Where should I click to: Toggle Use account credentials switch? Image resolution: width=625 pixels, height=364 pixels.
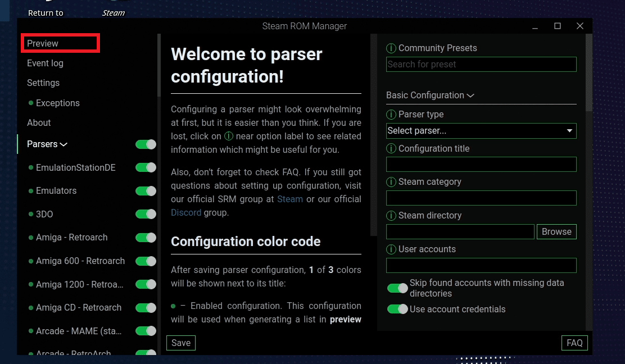(x=397, y=309)
